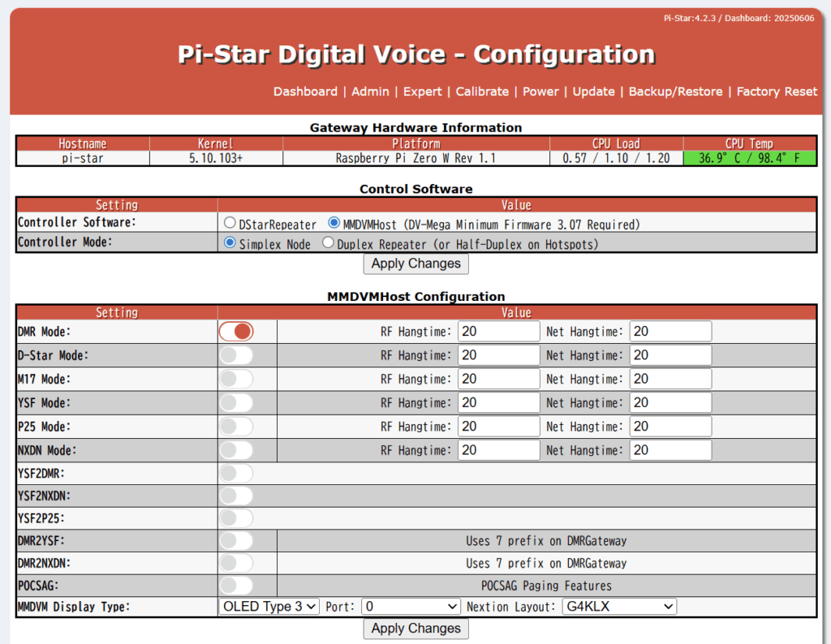Screen dimensions: 831x644
Task: Click DMR Mode Net Hangtime field
Action: pos(670,332)
